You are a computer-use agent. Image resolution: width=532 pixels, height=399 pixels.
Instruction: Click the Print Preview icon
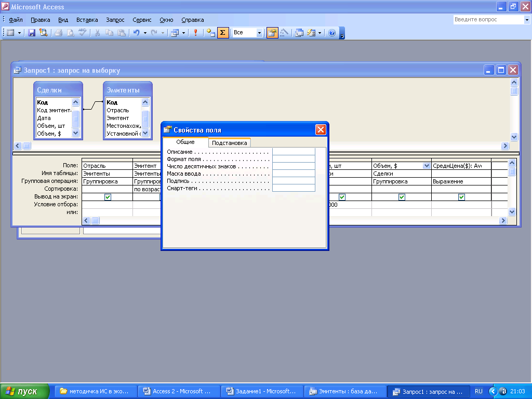point(71,33)
